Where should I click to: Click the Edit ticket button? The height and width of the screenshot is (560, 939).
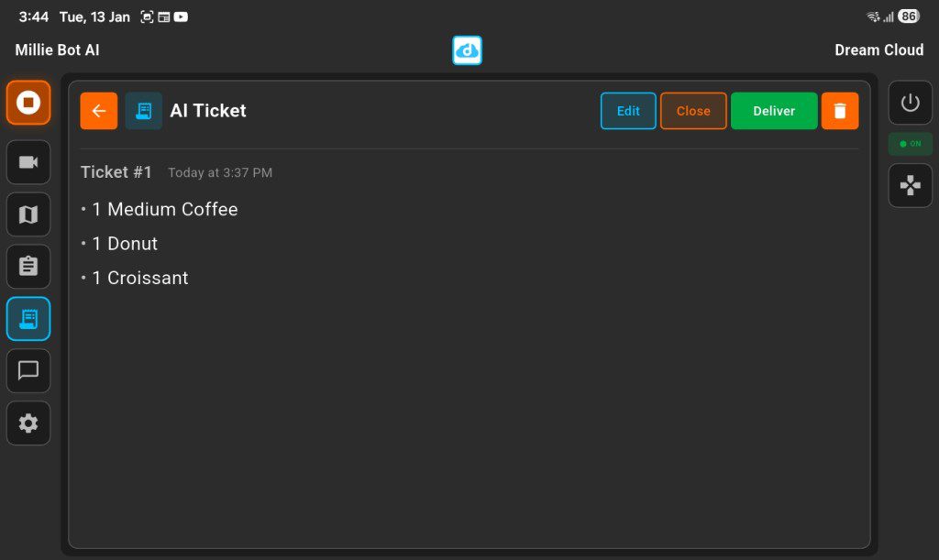coord(628,111)
